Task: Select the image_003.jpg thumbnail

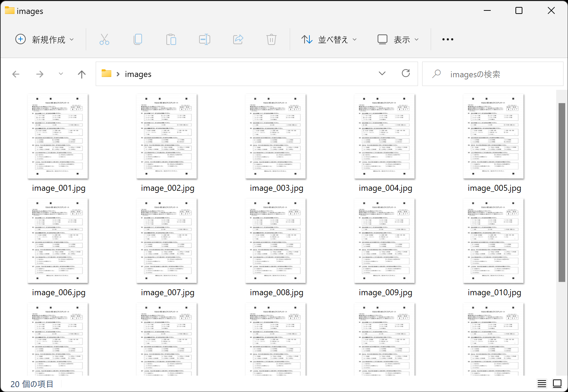Action: tap(276, 136)
